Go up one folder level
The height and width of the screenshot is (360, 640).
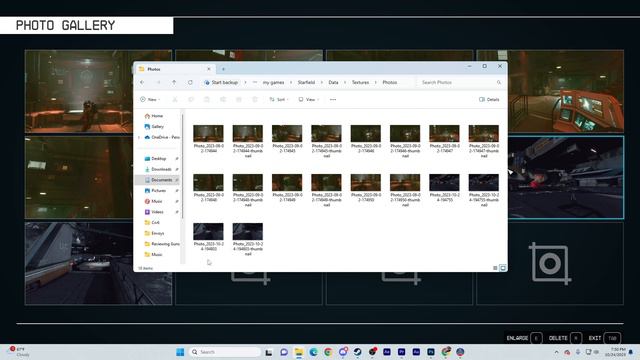coord(174,82)
